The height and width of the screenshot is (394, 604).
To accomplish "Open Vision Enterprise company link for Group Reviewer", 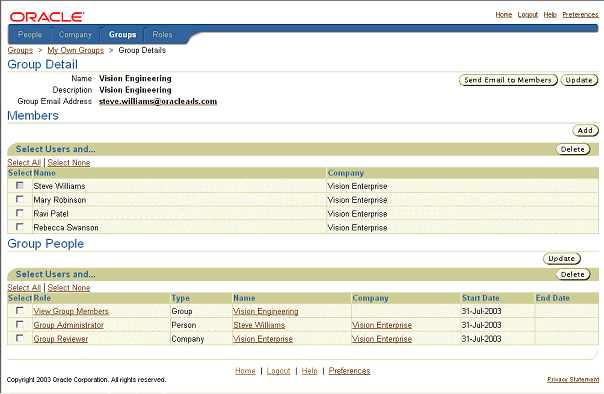I will click(x=382, y=339).
